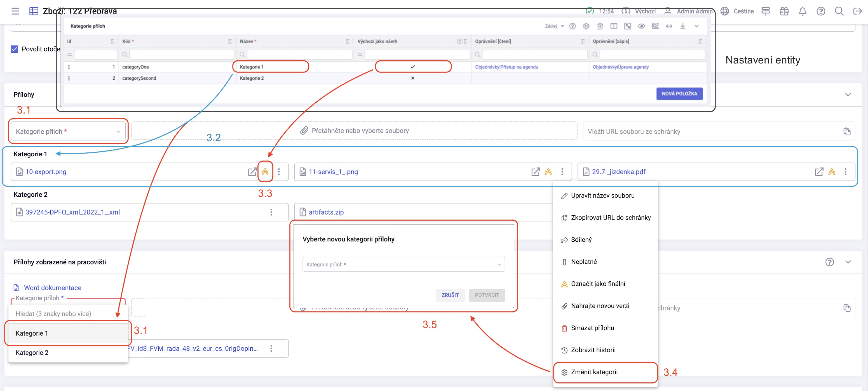The image size is (868, 391).
Task: Open the hamburger main menu
Action: [x=15, y=11]
